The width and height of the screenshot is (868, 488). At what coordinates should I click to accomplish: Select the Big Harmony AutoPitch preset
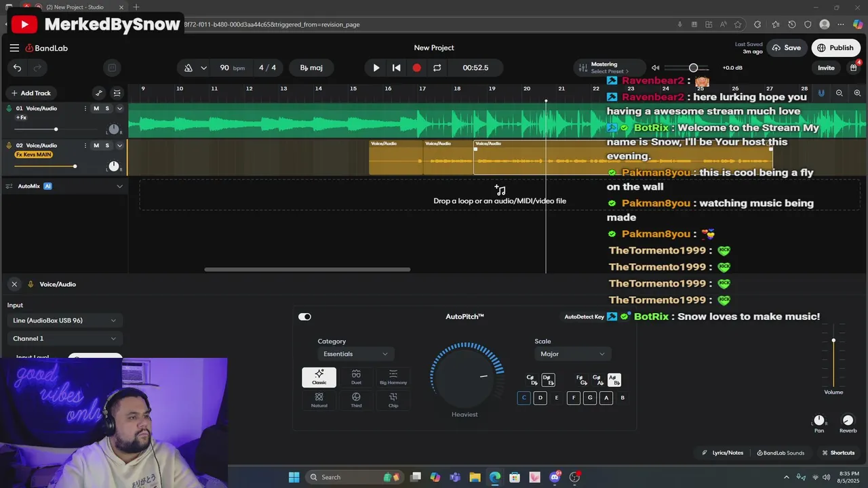(393, 378)
